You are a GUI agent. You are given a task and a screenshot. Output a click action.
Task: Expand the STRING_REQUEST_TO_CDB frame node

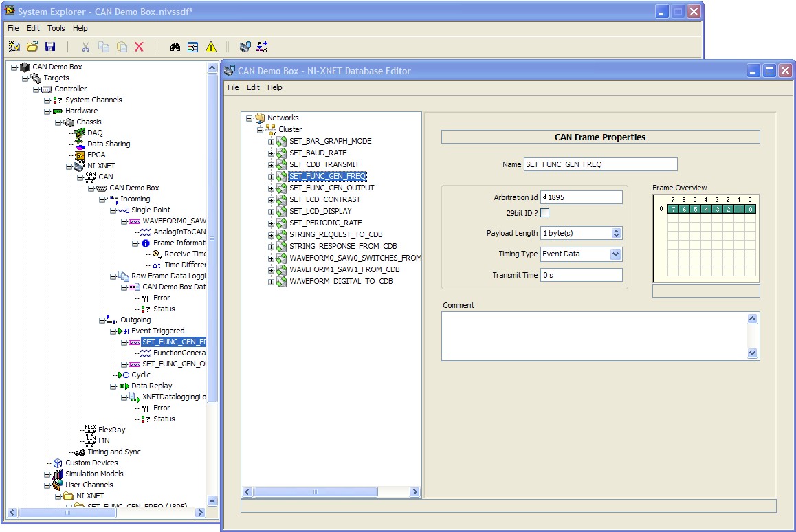pyautogui.click(x=271, y=235)
